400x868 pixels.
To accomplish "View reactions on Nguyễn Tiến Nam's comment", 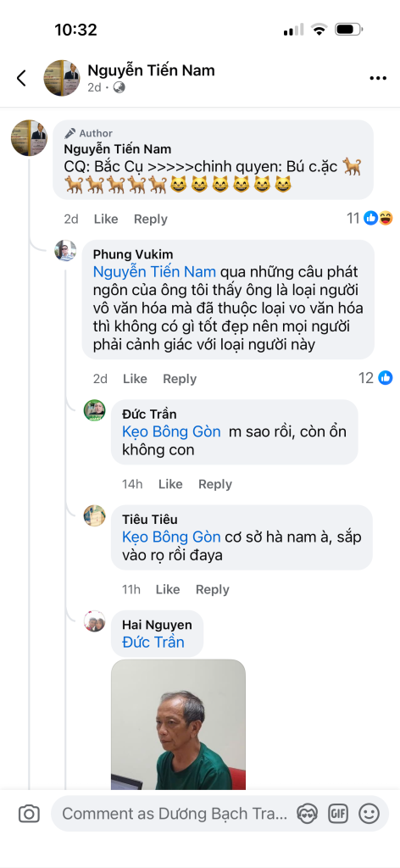I will (x=370, y=219).
